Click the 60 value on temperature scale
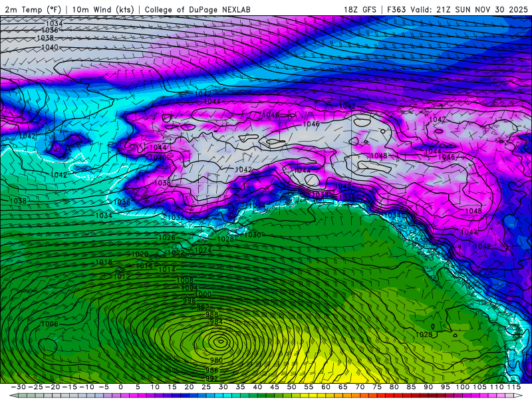532x399 pixels. coord(326,387)
